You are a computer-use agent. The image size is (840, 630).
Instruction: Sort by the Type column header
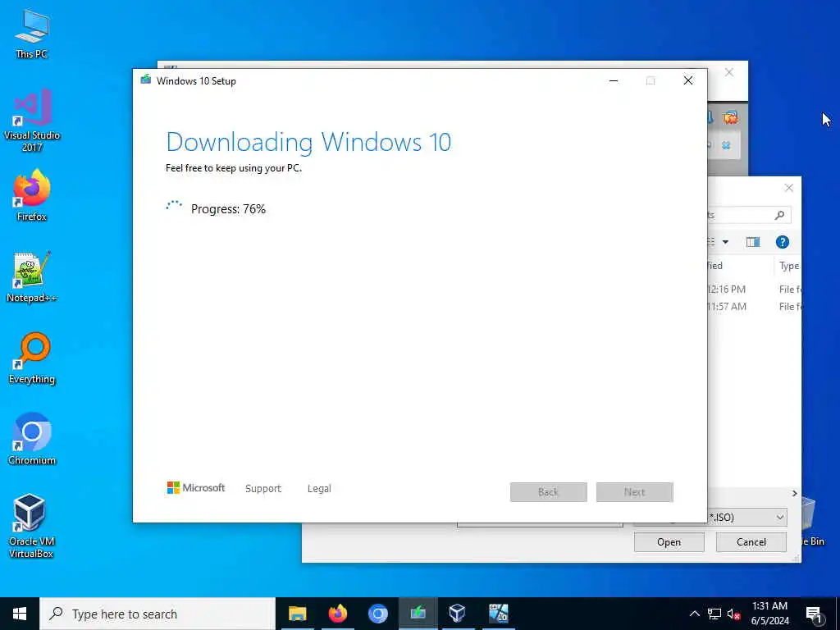pos(788,266)
